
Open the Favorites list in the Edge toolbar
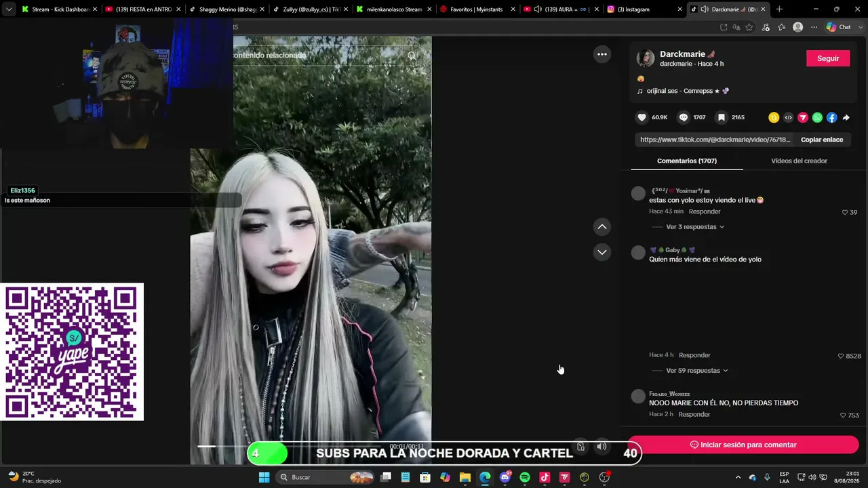(x=782, y=27)
